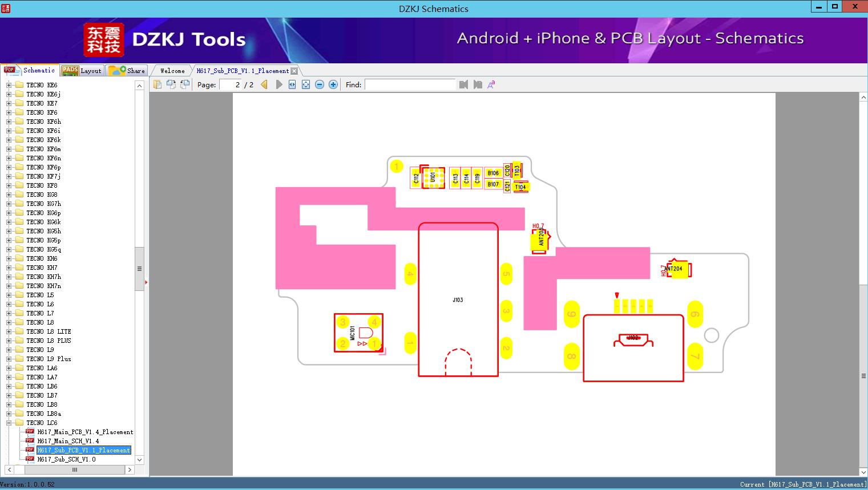Fit whole page icon
The height and width of the screenshot is (490, 868).
pos(306,84)
